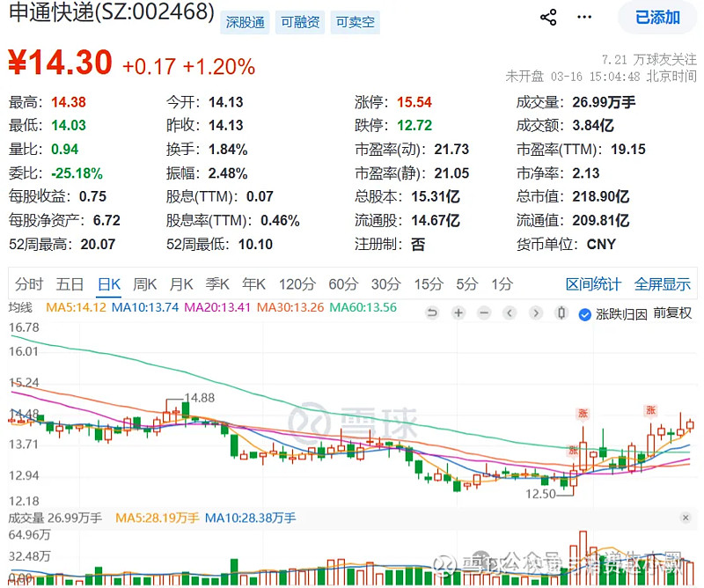Click the 跌停 12.72 value
The height and width of the screenshot is (588, 704).
tap(414, 125)
